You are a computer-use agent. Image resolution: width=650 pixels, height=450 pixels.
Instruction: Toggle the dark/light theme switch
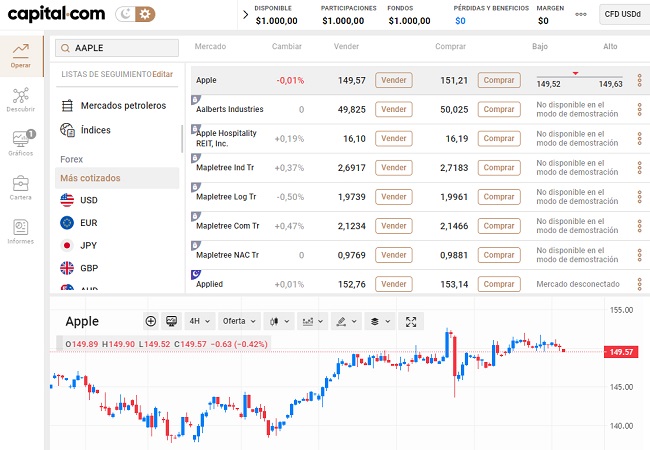[x=135, y=14]
